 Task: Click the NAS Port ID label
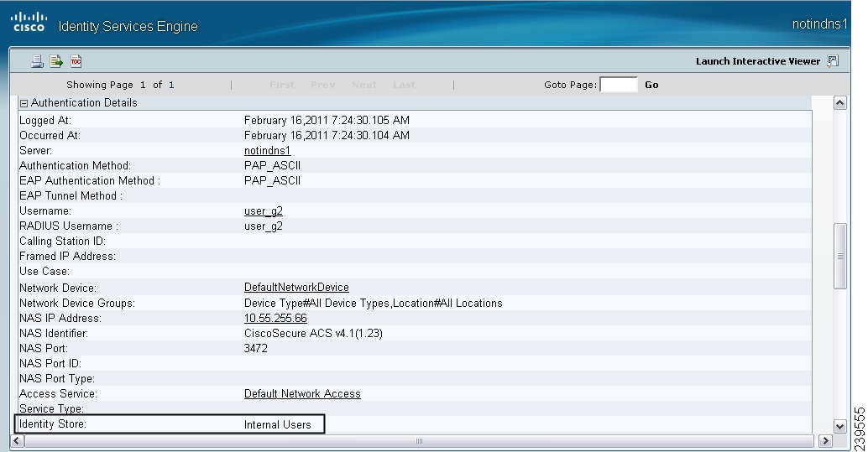(x=50, y=363)
